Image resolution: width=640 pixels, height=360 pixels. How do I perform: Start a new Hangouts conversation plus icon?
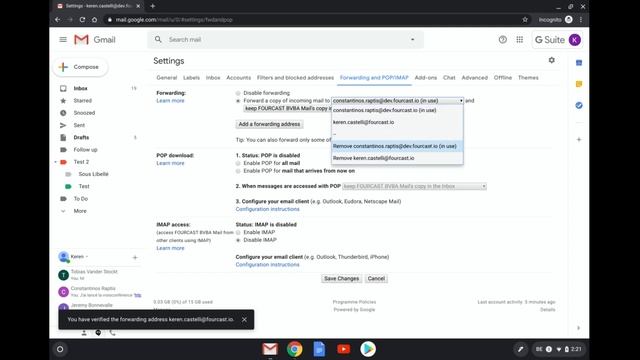(x=135, y=258)
